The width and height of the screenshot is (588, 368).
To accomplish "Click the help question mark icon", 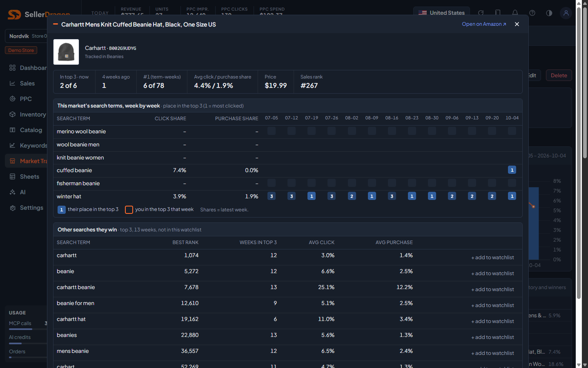I will 532,13.
